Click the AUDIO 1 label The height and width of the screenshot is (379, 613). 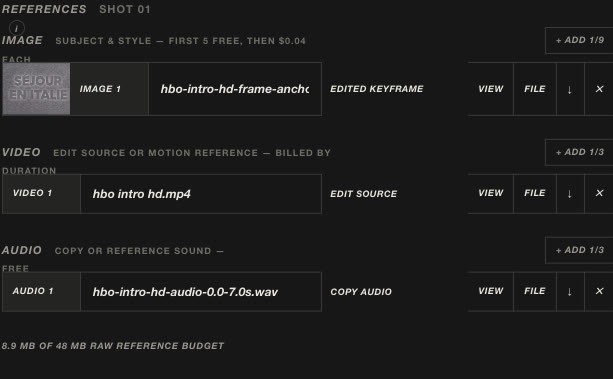pyautogui.click(x=33, y=291)
